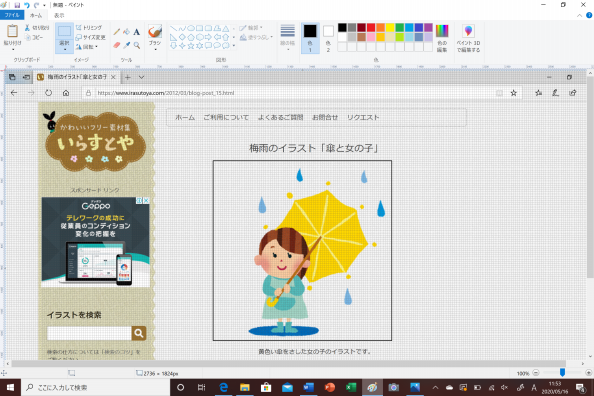Open the Edit colors (色の編集) dialog

pos(442,38)
